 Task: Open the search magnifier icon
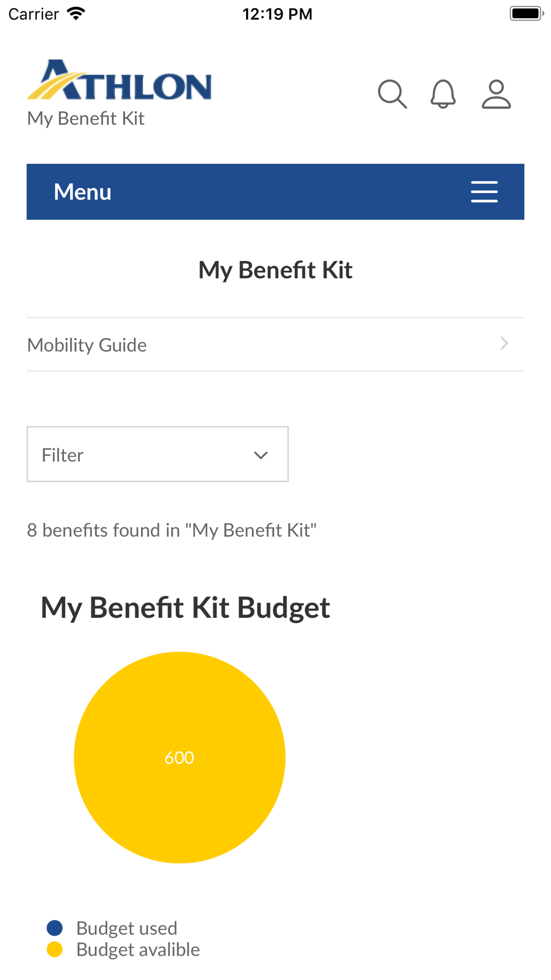(x=392, y=94)
